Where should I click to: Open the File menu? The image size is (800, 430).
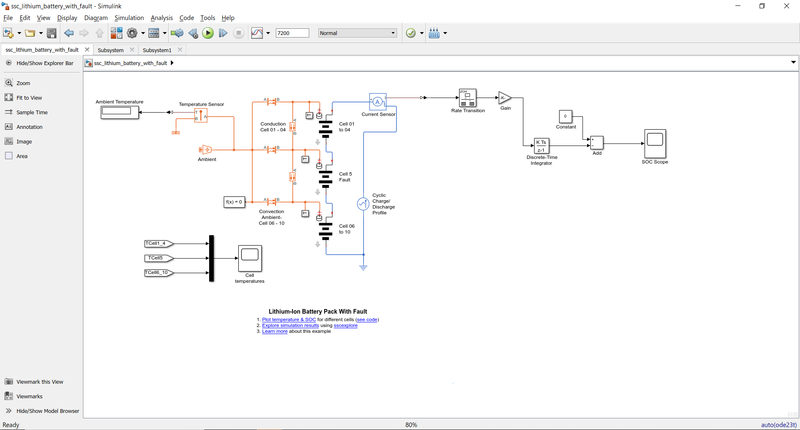click(8, 18)
